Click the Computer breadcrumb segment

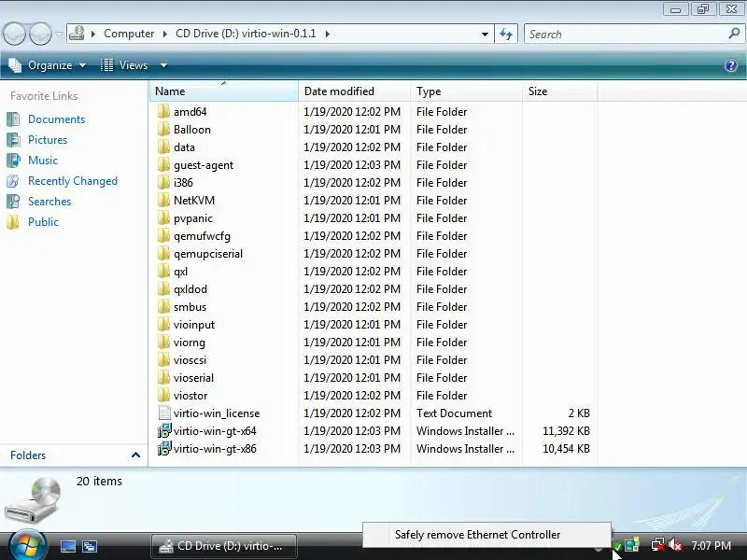(129, 34)
